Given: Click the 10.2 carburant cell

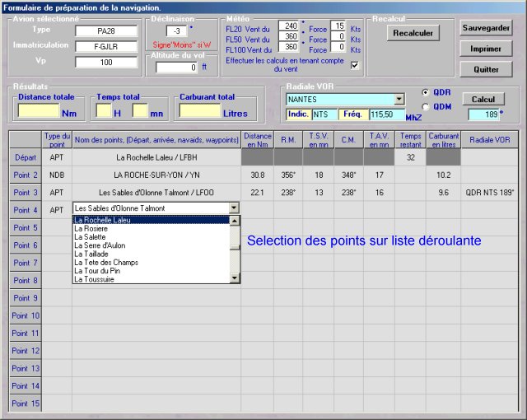Looking at the screenshot, I should point(443,175).
